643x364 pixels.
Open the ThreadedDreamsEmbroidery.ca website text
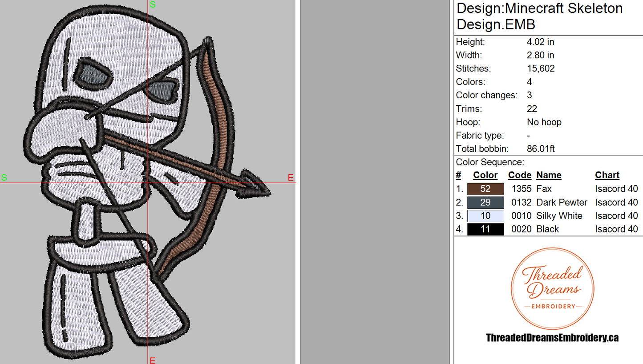click(552, 338)
